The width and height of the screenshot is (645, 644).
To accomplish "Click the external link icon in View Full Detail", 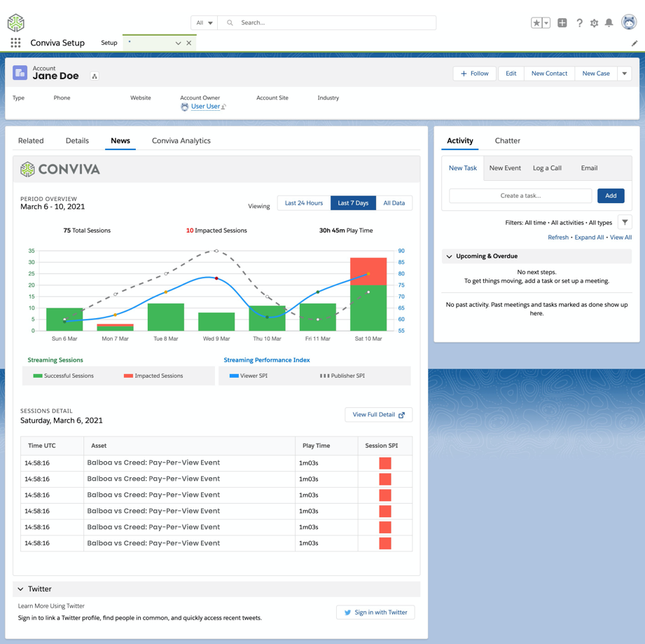I will (401, 415).
